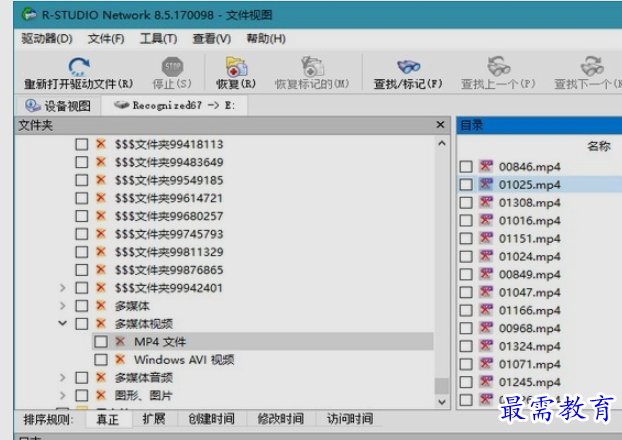Click the Recover Marked (恢复标记的) icon
The image size is (622, 440).
coord(312,66)
